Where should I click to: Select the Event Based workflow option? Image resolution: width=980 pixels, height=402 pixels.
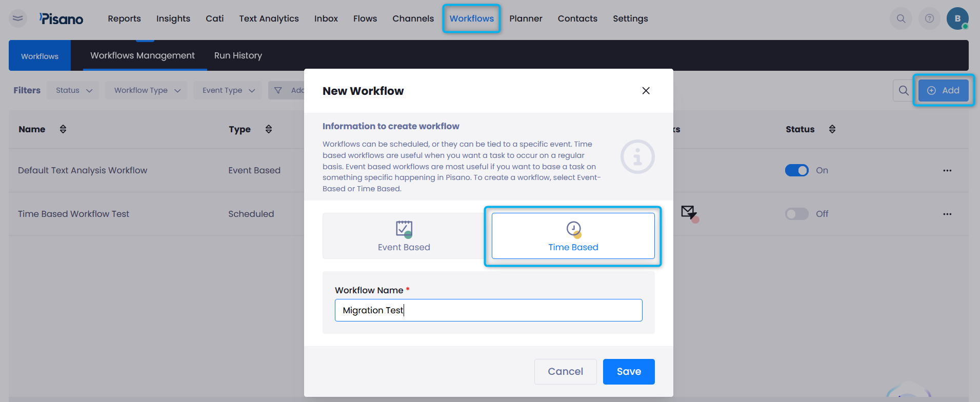[x=404, y=236]
